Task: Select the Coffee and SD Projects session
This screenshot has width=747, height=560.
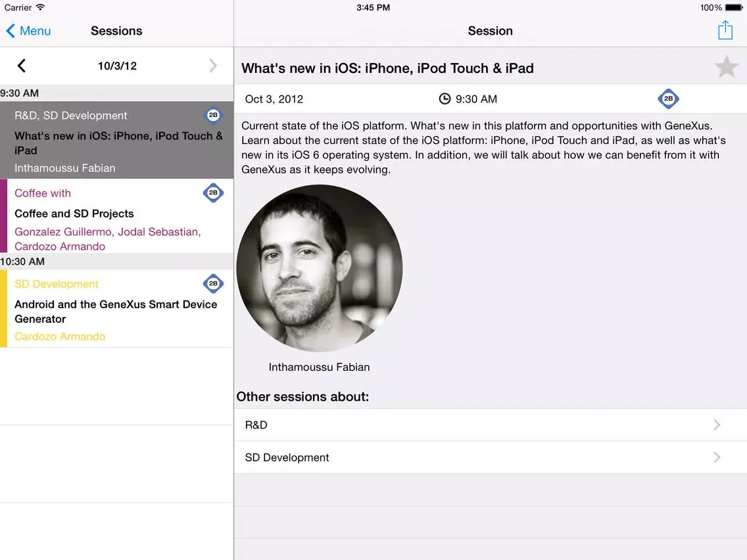Action: pos(117,216)
